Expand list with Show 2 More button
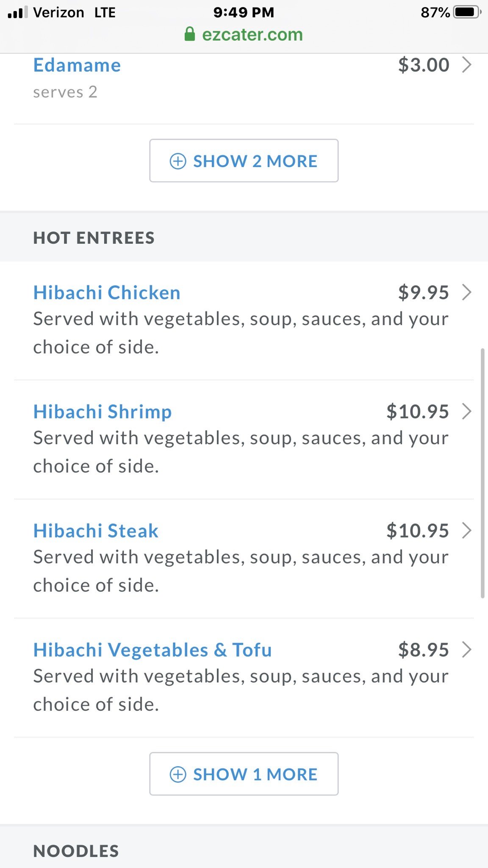 (244, 161)
